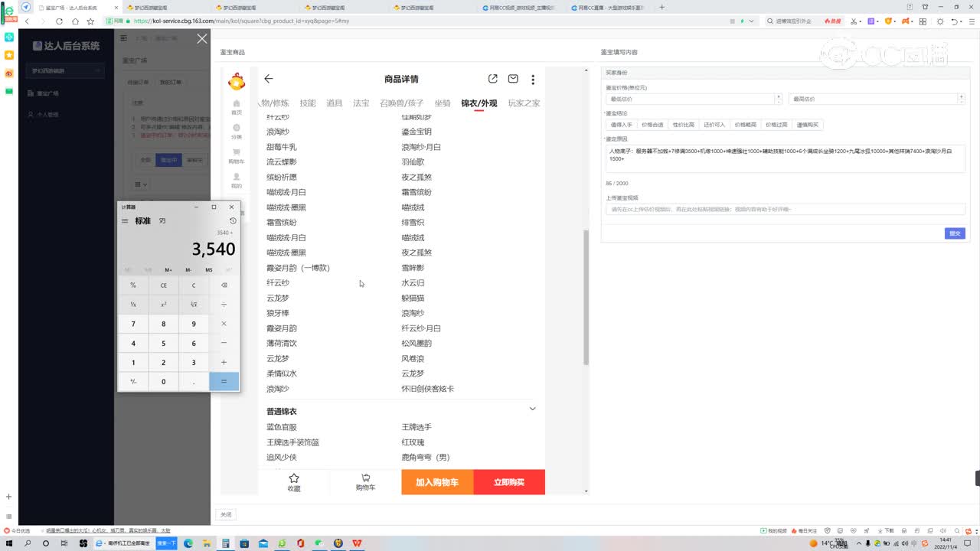Open the share icon in product header

[x=493, y=79]
